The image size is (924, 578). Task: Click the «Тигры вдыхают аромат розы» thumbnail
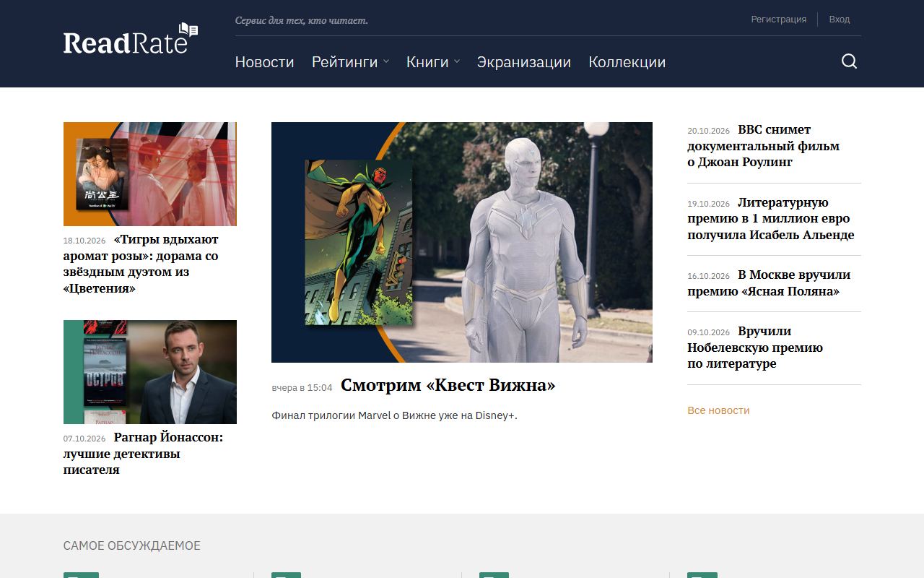[150, 174]
